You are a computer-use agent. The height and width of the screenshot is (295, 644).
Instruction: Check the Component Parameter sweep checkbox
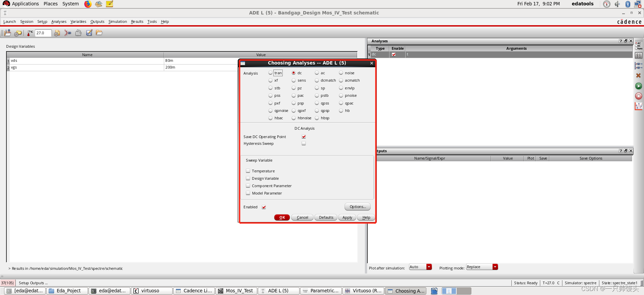tap(248, 186)
